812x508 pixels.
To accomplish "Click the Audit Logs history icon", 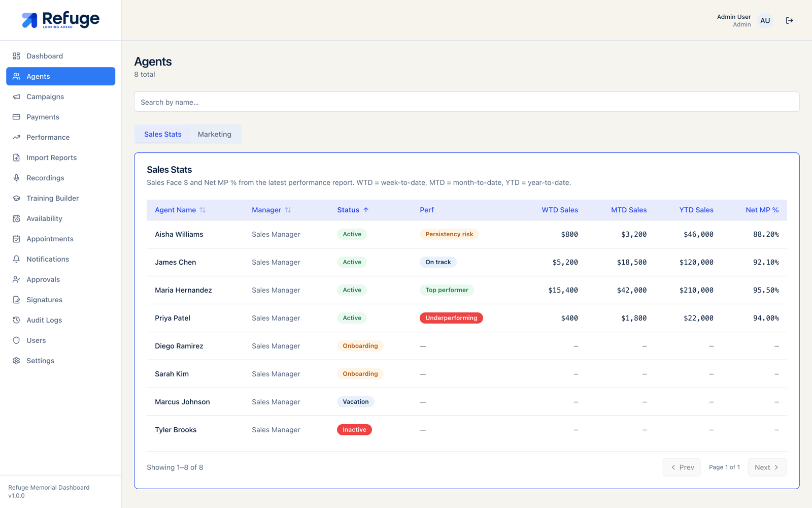I will click(16, 320).
